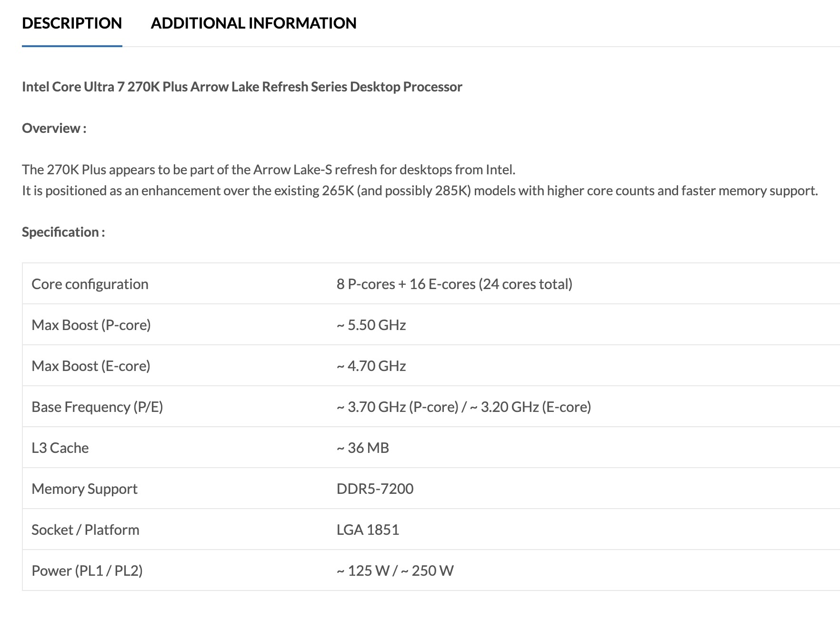Click the Arrow Lake-S refresh overview sentence

click(269, 170)
